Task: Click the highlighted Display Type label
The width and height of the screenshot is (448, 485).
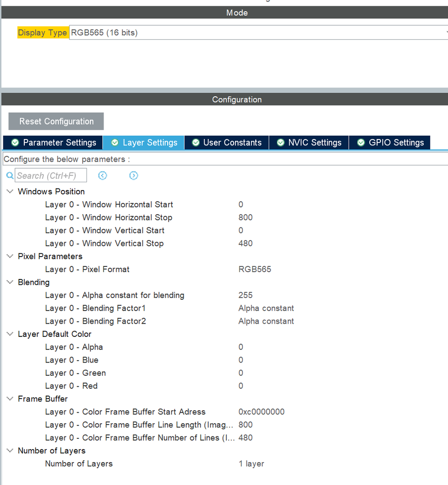Action: click(43, 33)
